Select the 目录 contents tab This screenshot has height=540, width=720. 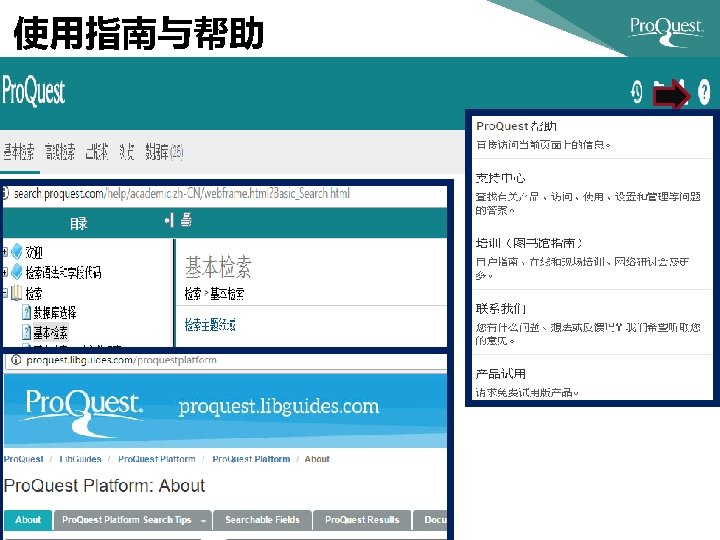79,224
